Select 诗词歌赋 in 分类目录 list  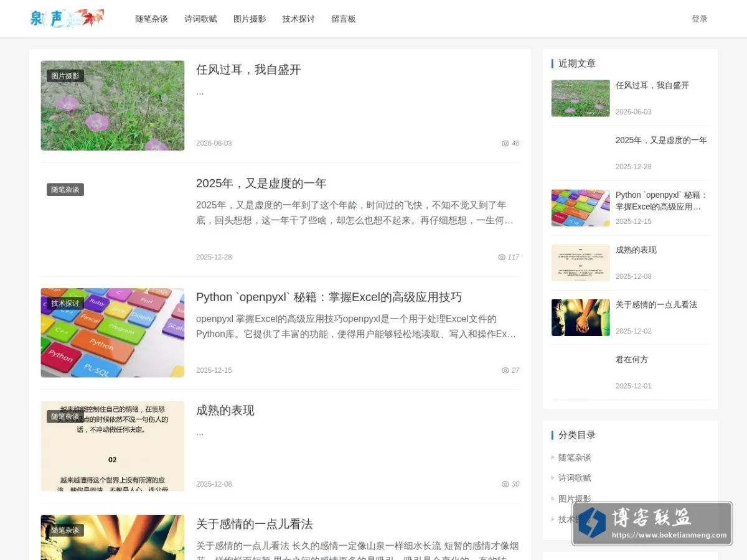(x=575, y=478)
